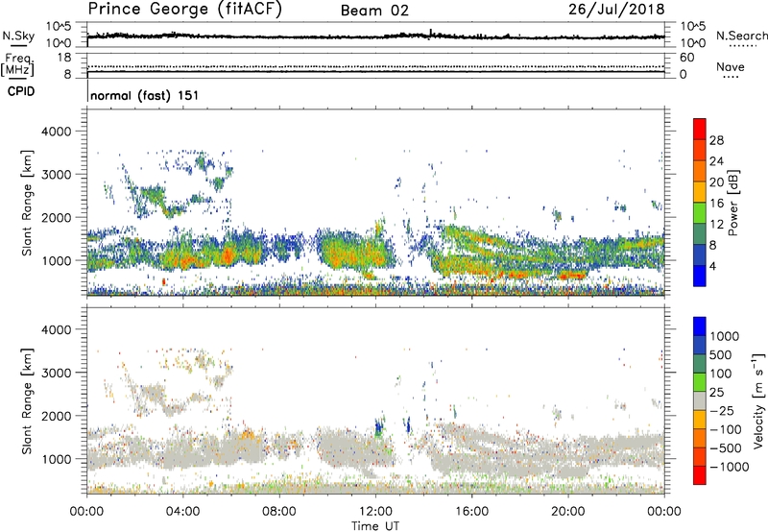
Task: Select the '16:00' time tick label
Action: 471,512
